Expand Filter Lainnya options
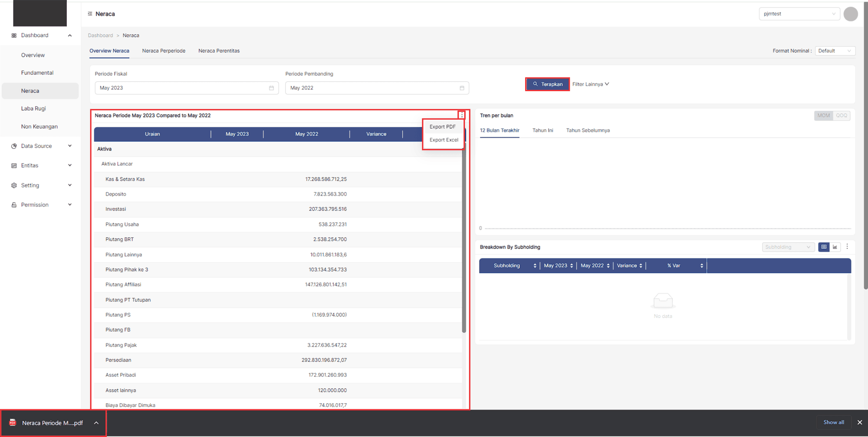 click(x=590, y=84)
